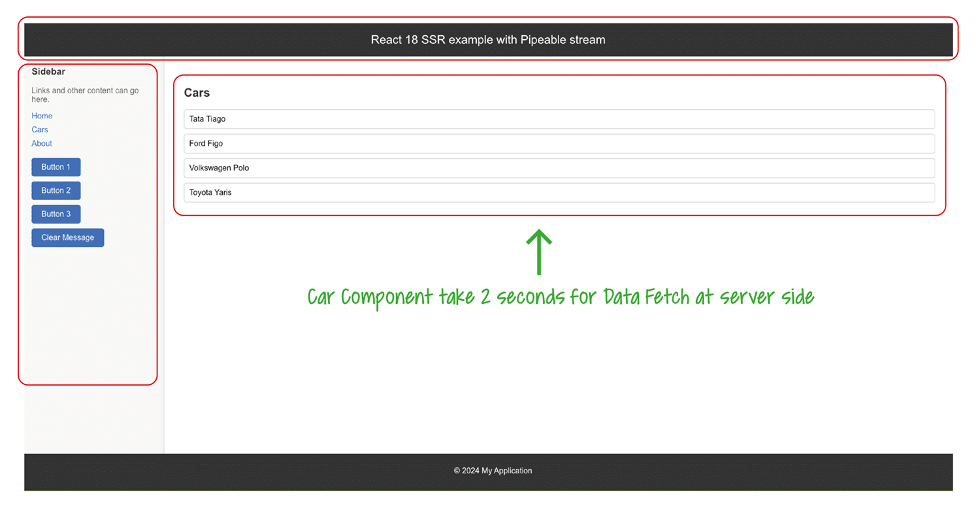The width and height of the screenshot is (980, 513).
Task: Click the green Car Component annotation text
Action: [x=561, y=297]
